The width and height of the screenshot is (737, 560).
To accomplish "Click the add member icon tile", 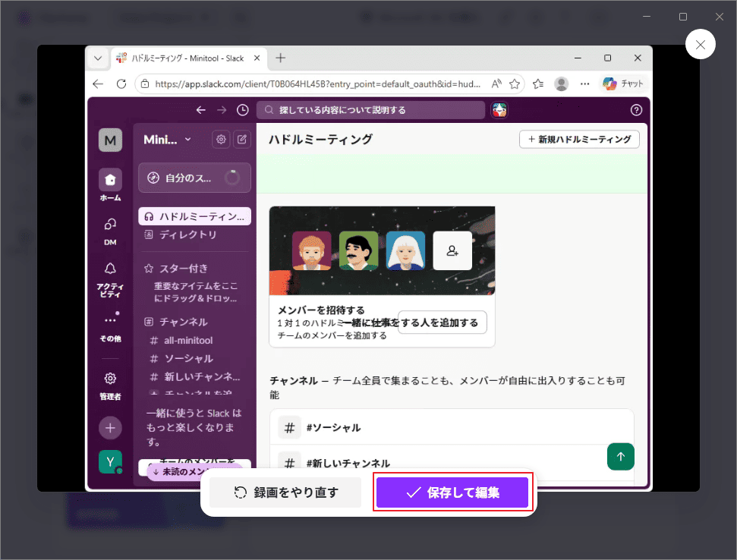I will pos(452,250).
